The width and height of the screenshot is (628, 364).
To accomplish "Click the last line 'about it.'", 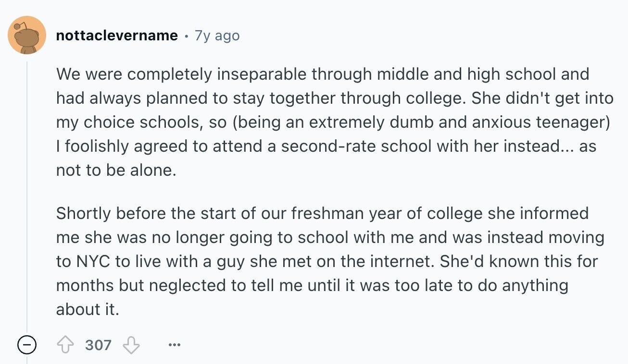I will pyautogui.click(x=88, y=309).
